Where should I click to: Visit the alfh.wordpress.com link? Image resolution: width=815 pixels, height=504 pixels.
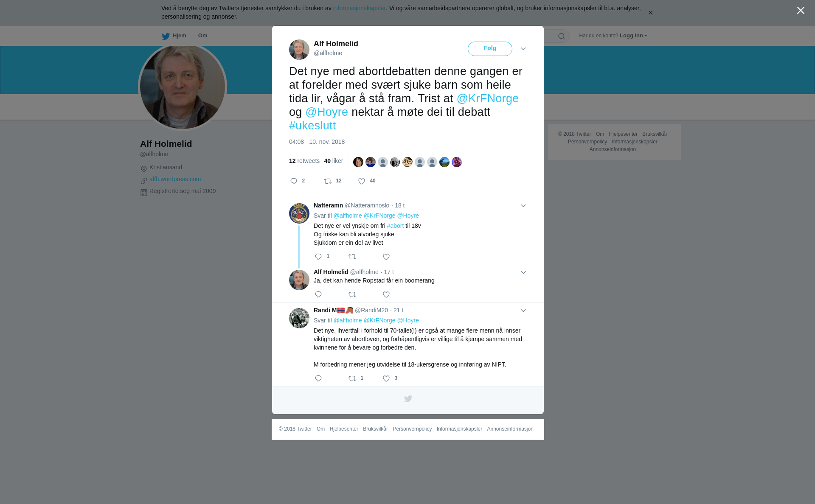click(175, 179)
